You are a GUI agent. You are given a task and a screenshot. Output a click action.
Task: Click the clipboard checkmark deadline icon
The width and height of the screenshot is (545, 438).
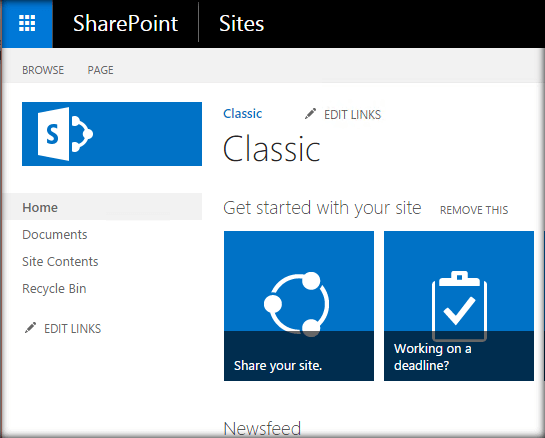(x=459, y=306)
